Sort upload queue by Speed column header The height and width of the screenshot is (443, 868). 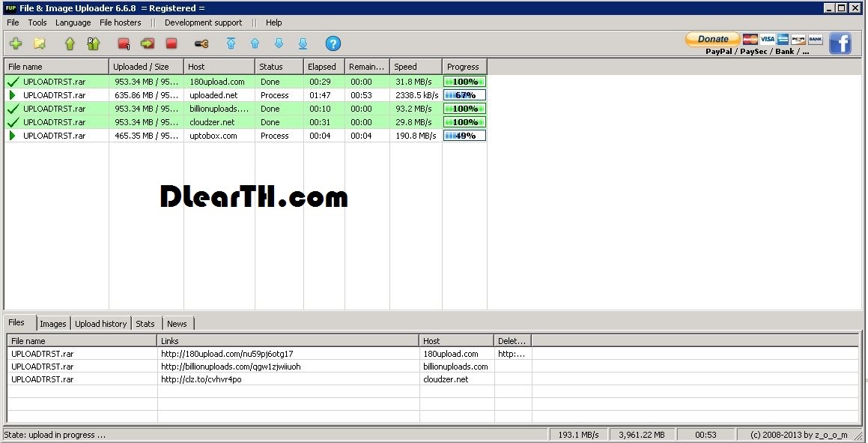(x=415, y=67)
